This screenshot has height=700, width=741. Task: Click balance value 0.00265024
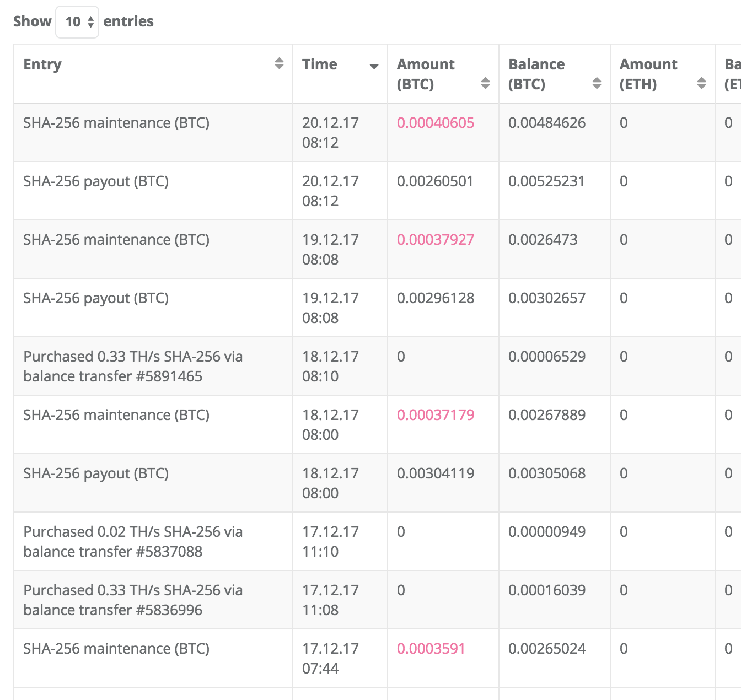click(x=547, y=649)
